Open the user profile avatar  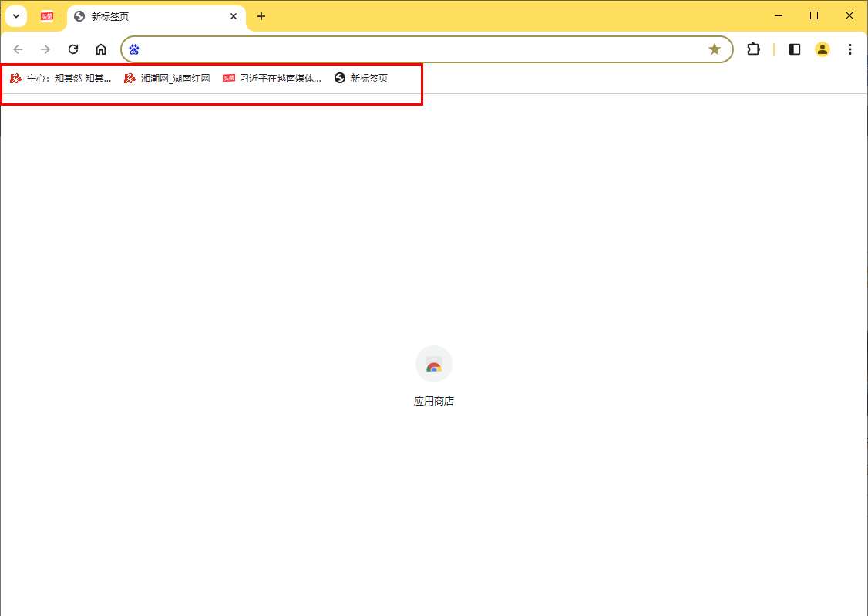pos(823,49)
